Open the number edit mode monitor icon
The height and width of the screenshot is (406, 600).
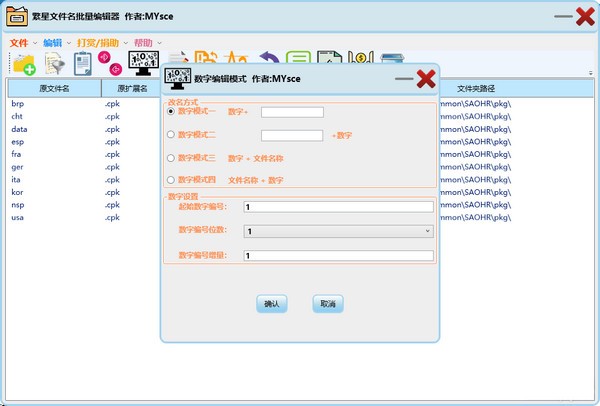143,63
